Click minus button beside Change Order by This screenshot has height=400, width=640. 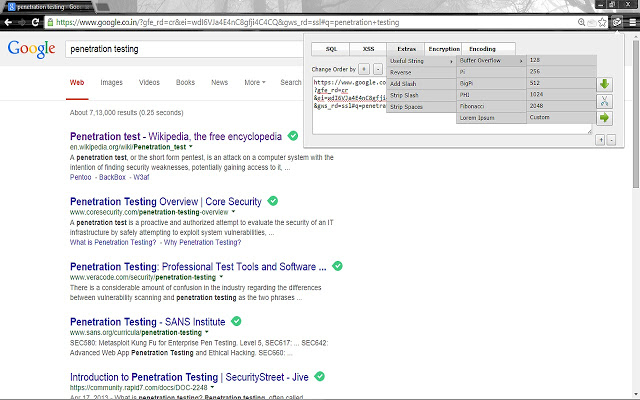(378, 69)
